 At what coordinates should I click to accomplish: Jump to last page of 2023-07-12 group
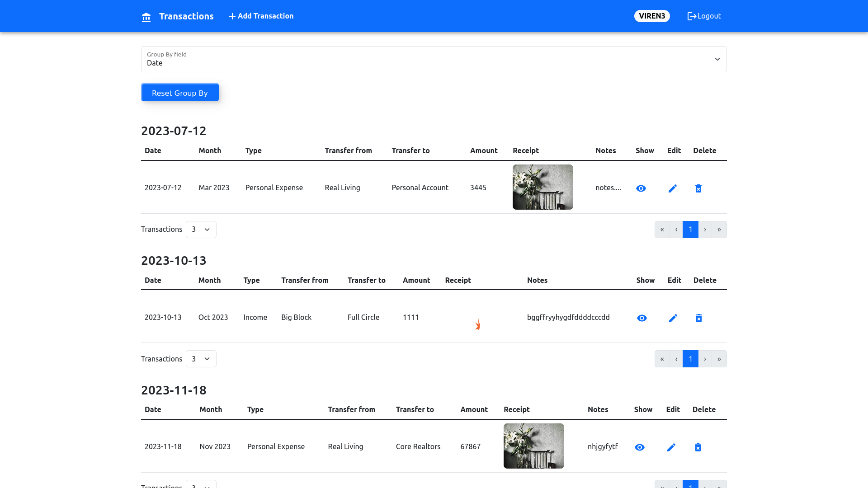point(719,230)
